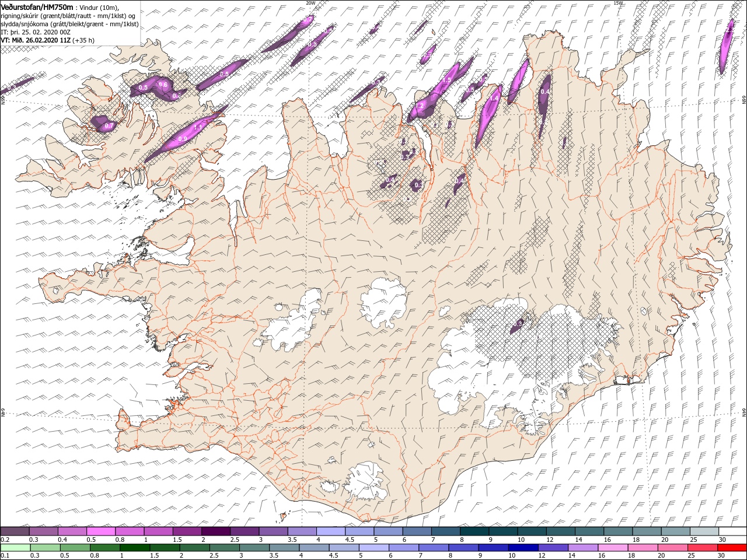Select the pale green 0.1 rain legend swatch

[x=15, y=547]
